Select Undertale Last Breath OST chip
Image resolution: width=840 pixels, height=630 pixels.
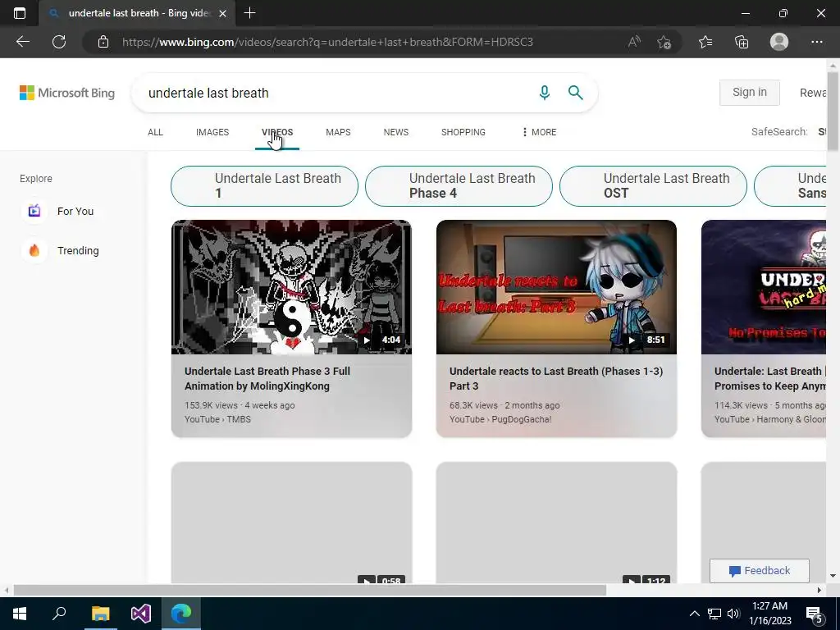point(653,186)
